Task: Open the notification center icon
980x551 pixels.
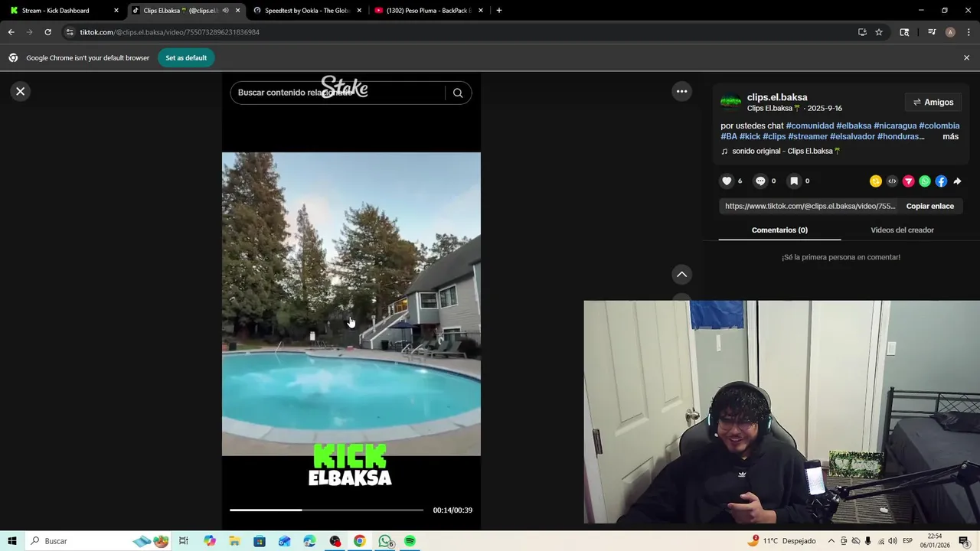Action: (964, 541)
